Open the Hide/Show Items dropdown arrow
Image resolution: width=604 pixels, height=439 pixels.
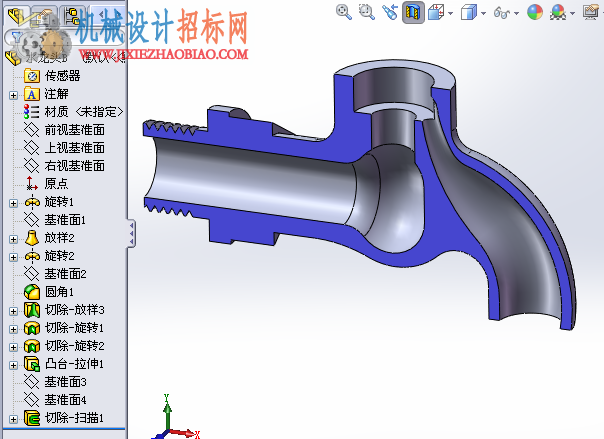tap(516, 13)
